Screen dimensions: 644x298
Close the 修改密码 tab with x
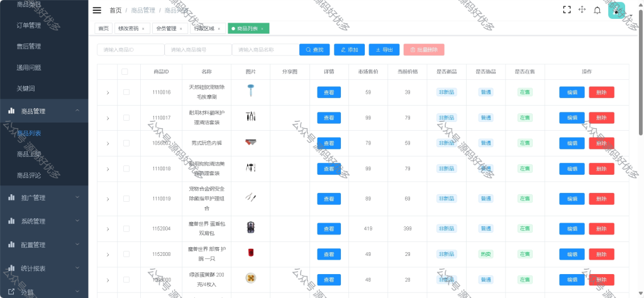(143, 29)
